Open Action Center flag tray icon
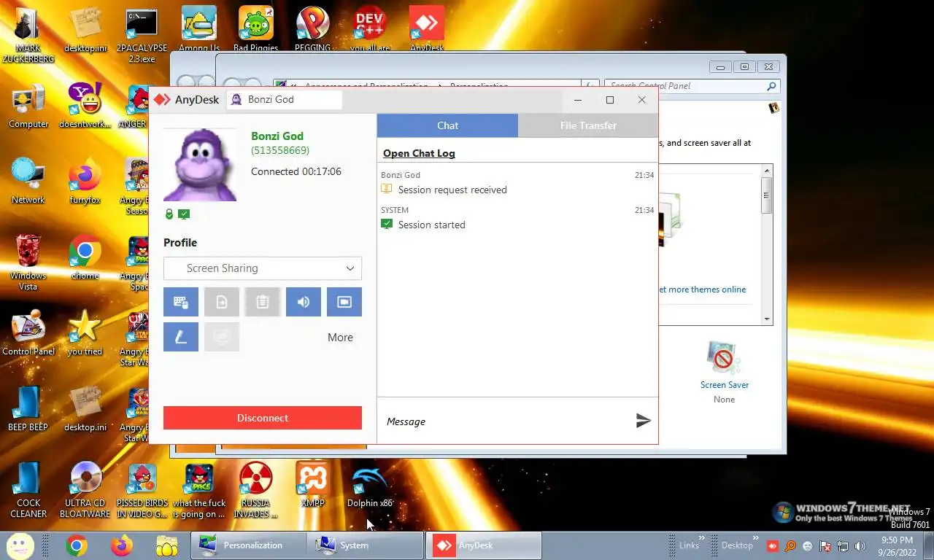This screenshot has height=560, width=934. (825, 545)
